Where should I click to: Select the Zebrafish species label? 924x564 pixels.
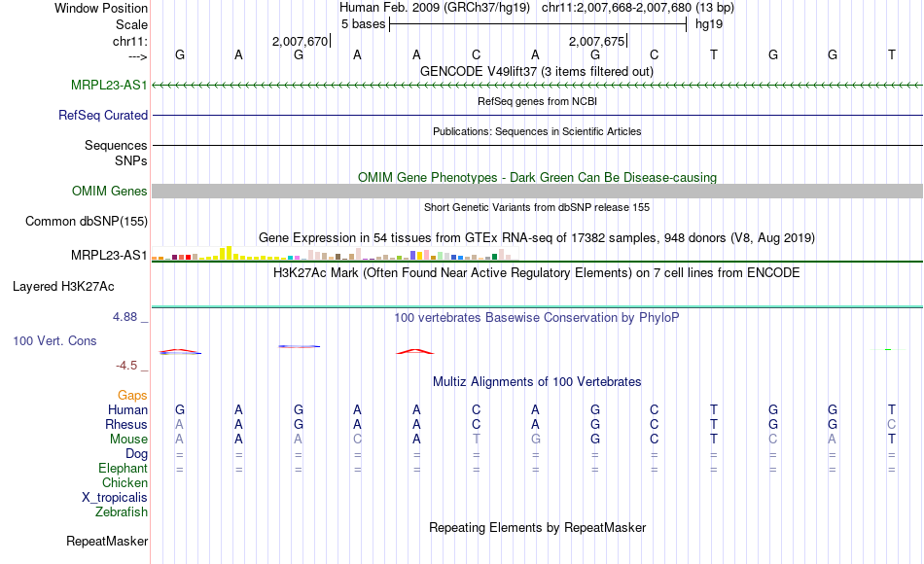click(x=122, y=511)
